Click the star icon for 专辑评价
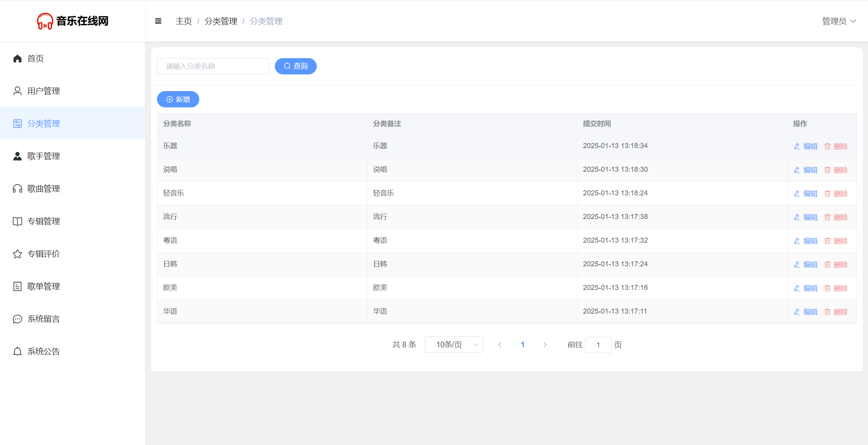 point(17,254)
